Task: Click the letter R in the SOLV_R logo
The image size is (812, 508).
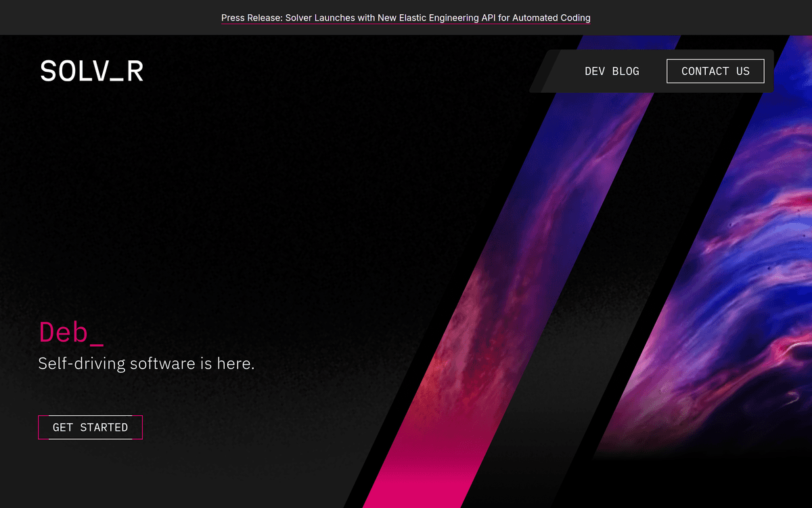Action: [135, 71]
